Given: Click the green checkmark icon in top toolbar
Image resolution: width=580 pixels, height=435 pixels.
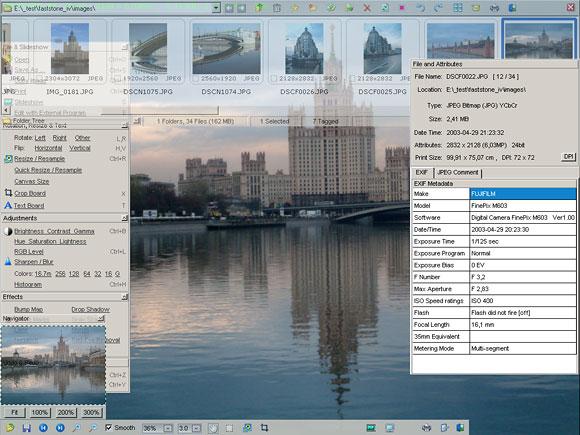Looking at the screenshot, I should coord(331,8).
